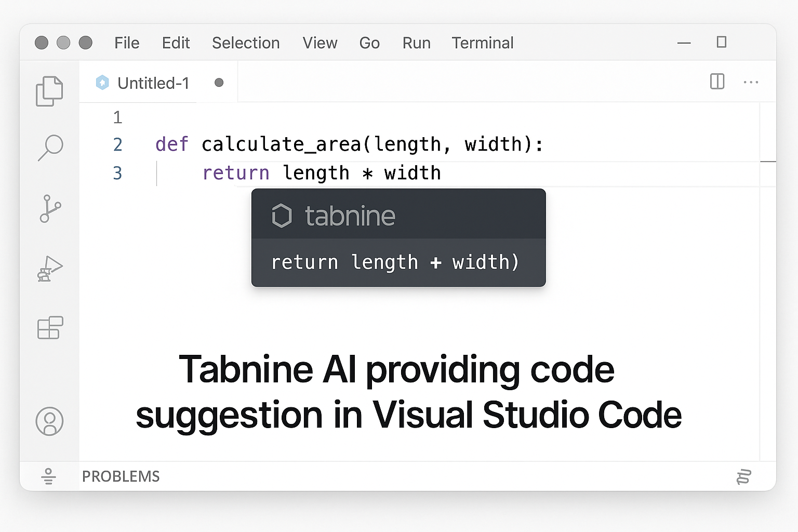
Task: Open the Search magnifier in activity bar
Action: [x=50, y=148]
